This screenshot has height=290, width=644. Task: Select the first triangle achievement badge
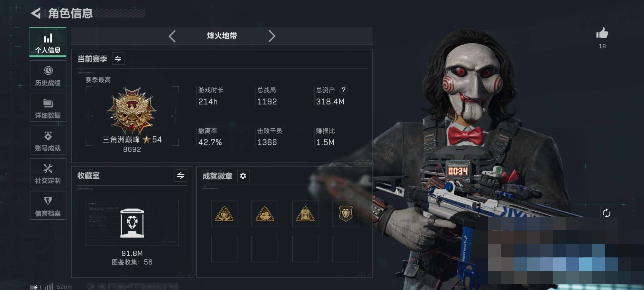click(x=224, y=214)
